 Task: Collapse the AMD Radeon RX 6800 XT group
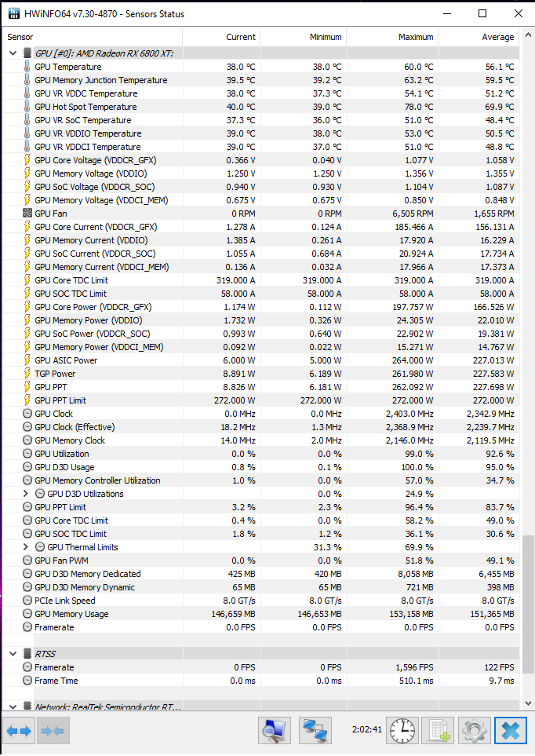(x=13, y=53)
